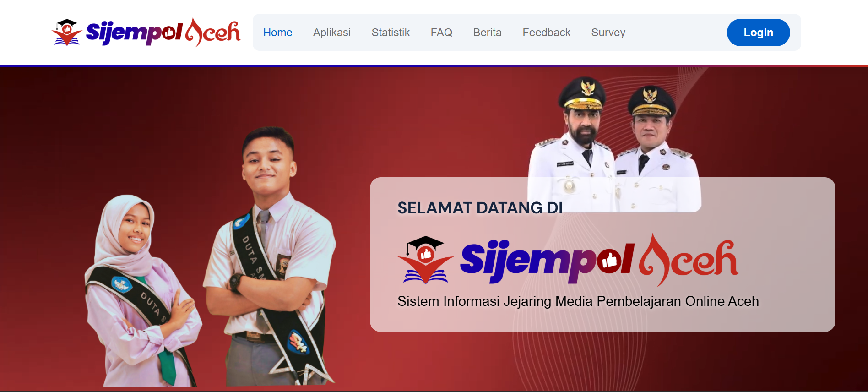Click the thumbs-up 'o' in header logo
The height and width of the screenshot is (392, 868).
coord(169,33)
